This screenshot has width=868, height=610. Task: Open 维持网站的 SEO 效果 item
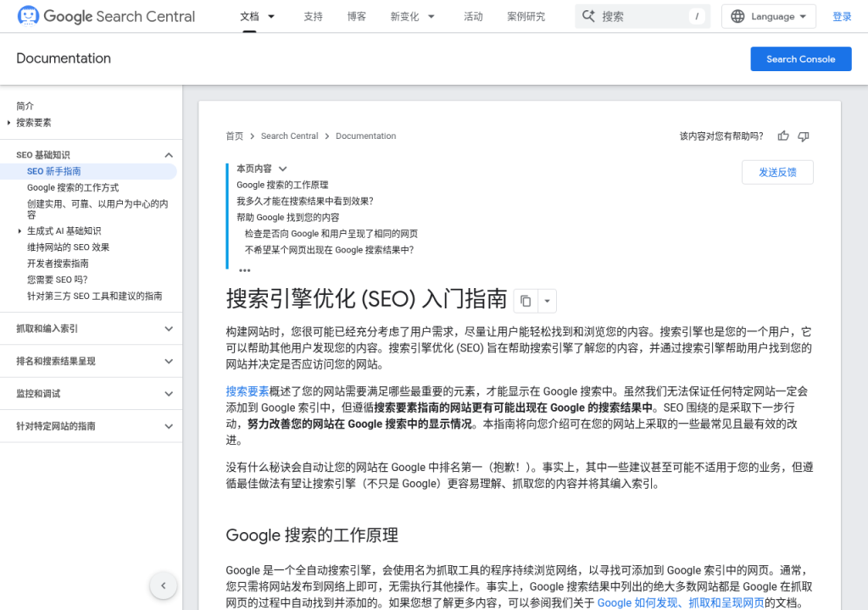[68, 247]
